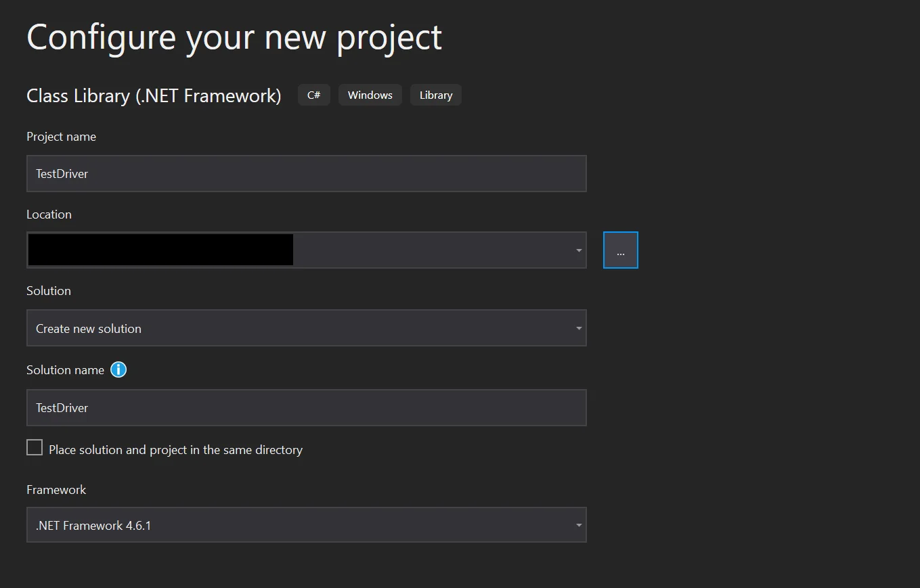Click the 'Class Library (.NET Framework)' title
920x588 pixels.
coord(154,95)
